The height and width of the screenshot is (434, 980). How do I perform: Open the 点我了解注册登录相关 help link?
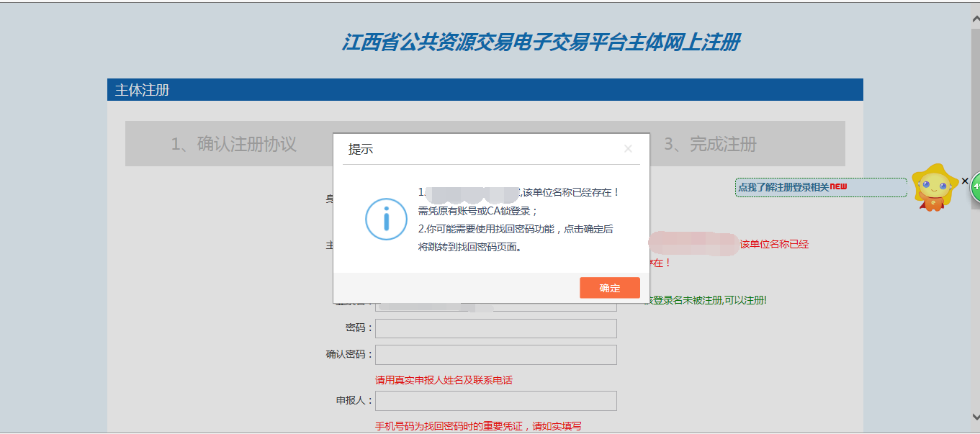(783, 187)
